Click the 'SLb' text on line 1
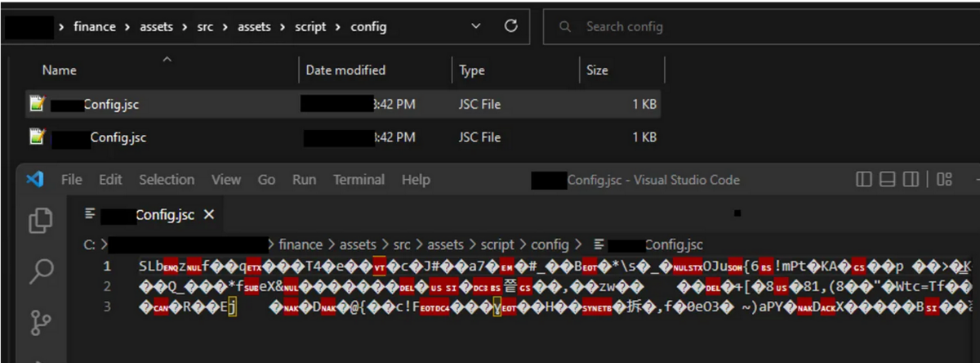 coord(150,267)
